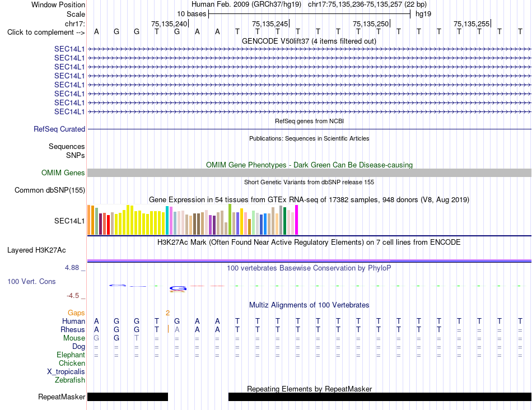Click the "Zebrafish" alignment row label
532x410 pixels.
[x=70, y=380]
